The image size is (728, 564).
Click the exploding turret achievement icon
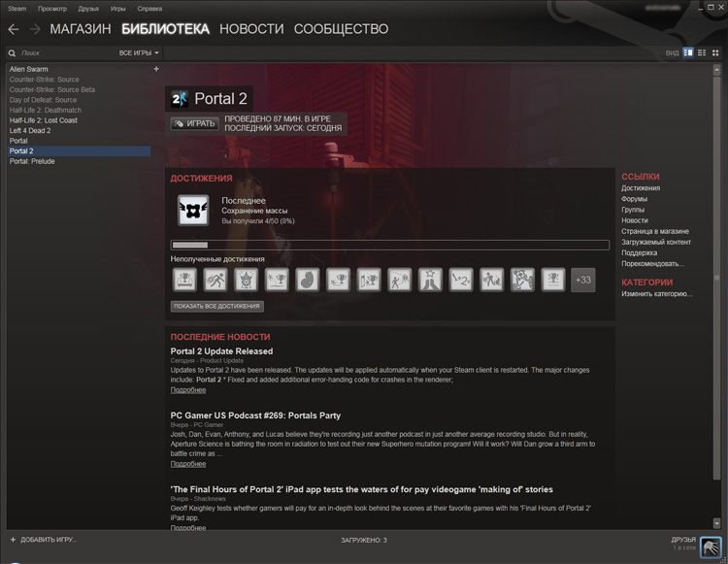click(x=247, y=280)
